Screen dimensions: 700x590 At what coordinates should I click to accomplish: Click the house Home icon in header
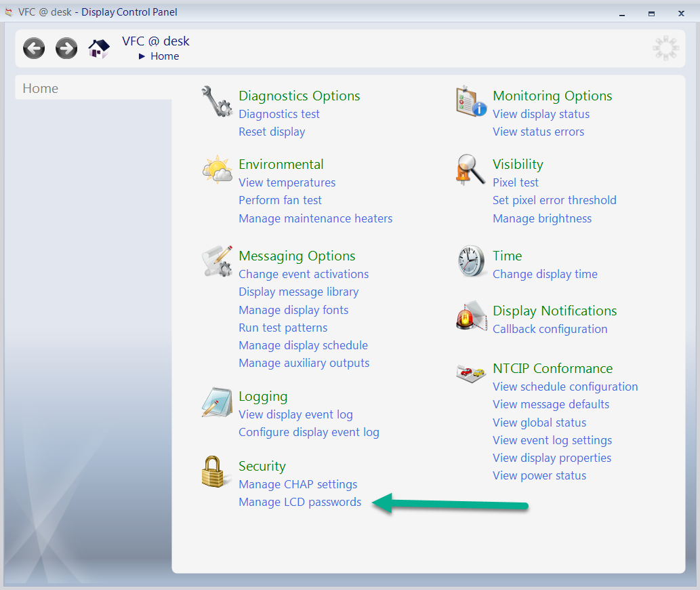click(99, 48)
